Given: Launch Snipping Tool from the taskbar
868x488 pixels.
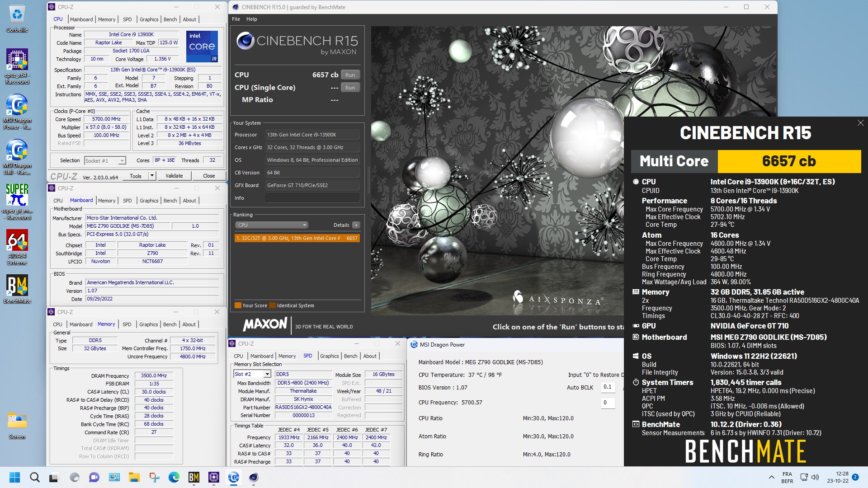Looking at the screenshot, I should 154,477.
